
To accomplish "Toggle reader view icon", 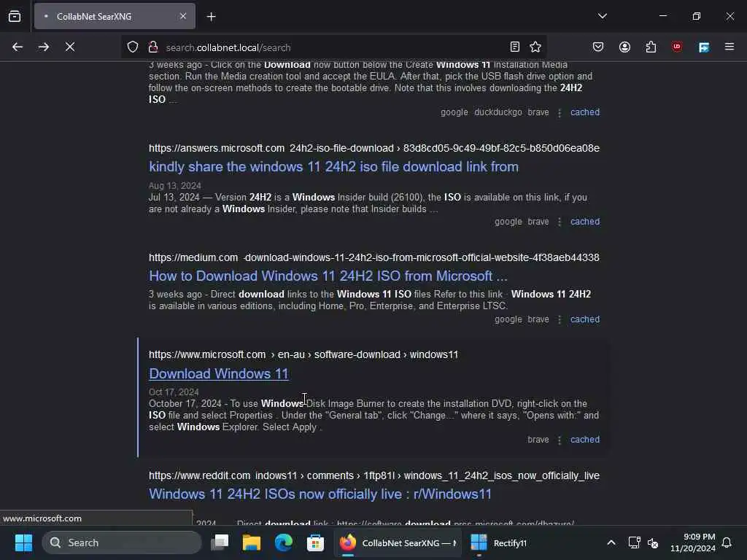I will [514, 47].
